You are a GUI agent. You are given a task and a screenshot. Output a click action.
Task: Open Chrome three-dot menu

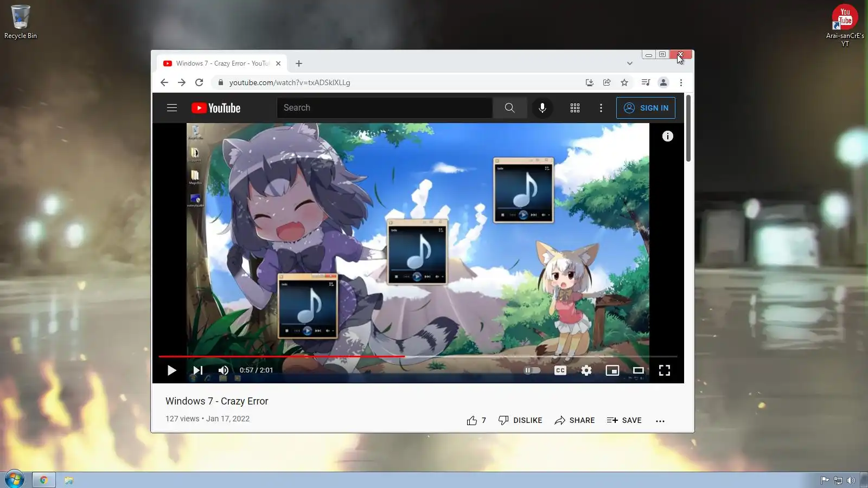pos(681,82)
